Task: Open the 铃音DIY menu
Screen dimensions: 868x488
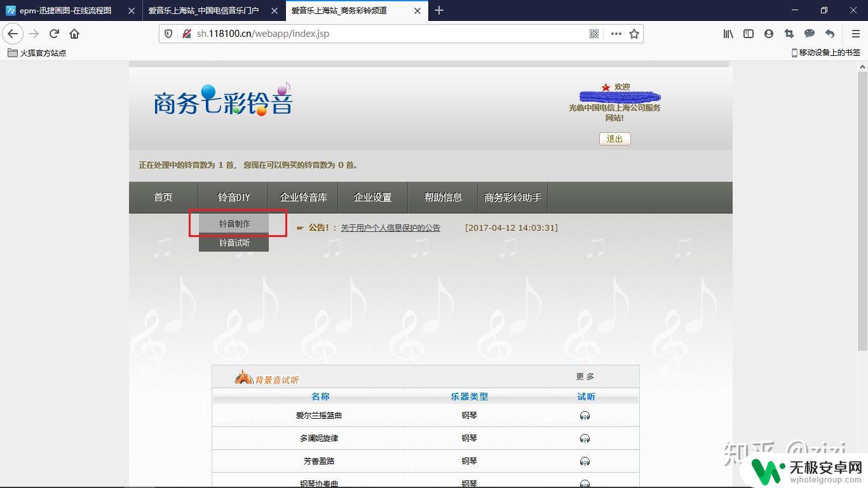Action: click(234, 198)
